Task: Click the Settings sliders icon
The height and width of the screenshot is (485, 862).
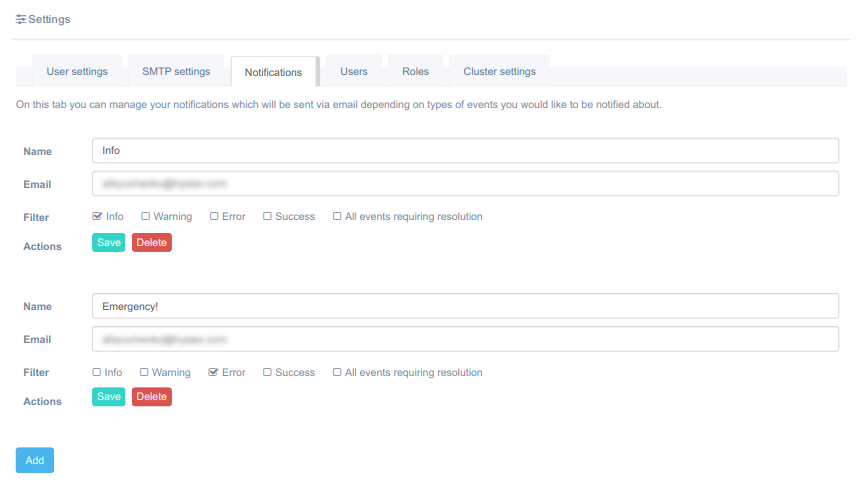Action: 21,19
